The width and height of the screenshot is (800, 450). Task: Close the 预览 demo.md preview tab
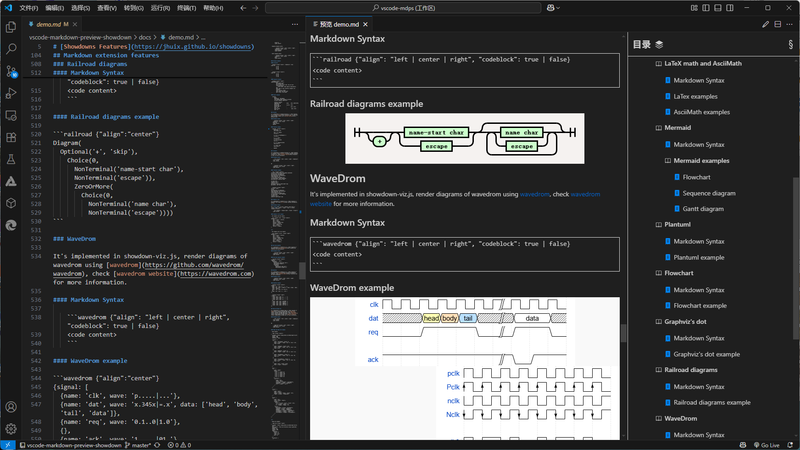point(365,24)
